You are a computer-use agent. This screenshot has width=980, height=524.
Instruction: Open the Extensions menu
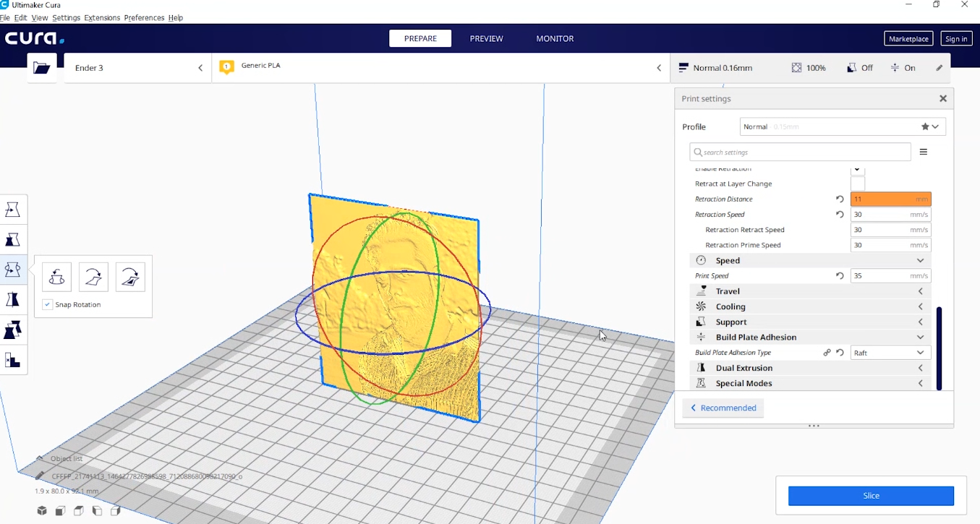point(102,17)
